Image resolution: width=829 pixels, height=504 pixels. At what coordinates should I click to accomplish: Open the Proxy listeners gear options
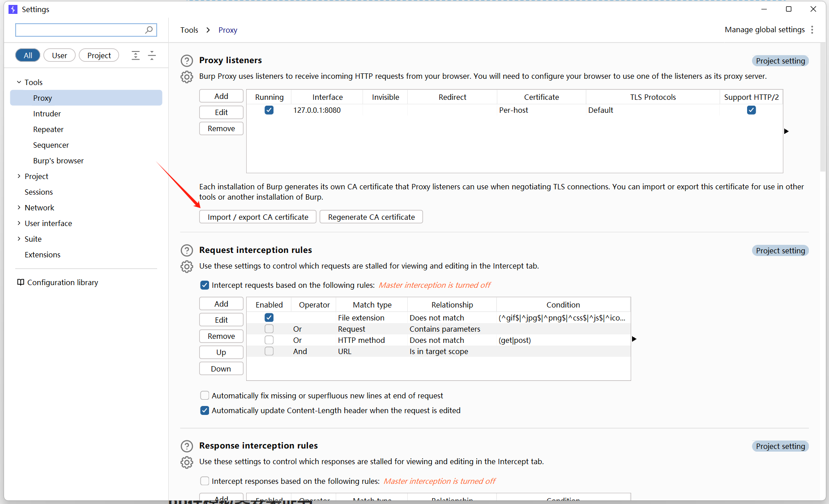point(187,77)
